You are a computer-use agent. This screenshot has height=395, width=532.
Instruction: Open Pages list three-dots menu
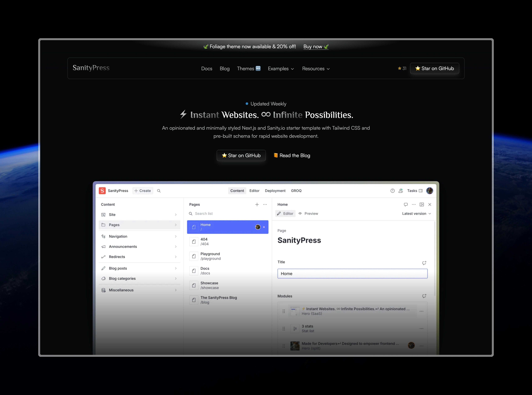tap(265, 204)
